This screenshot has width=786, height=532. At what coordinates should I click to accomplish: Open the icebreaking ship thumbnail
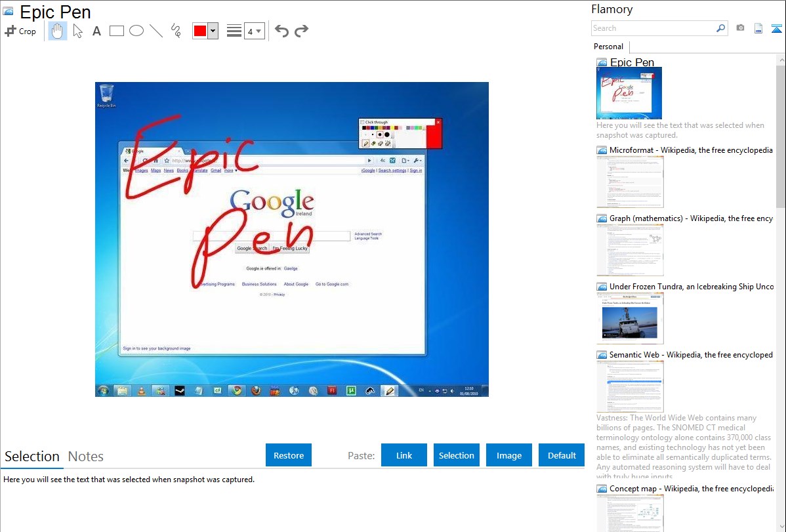[x=630, y=318]
